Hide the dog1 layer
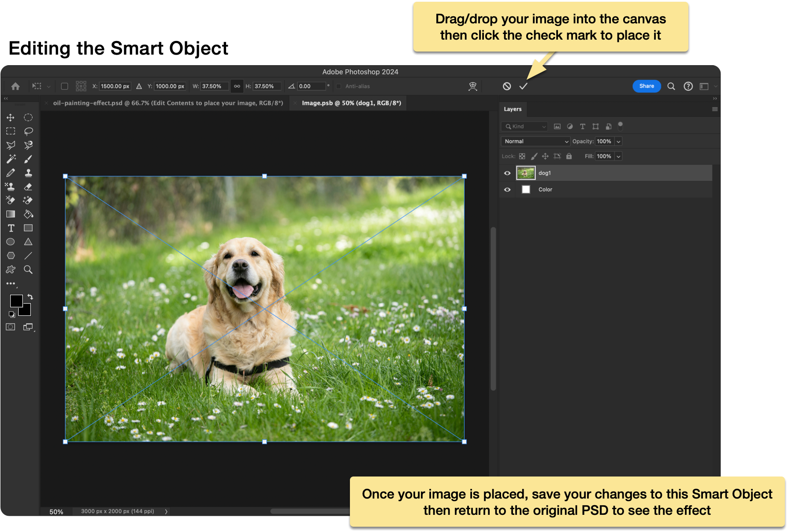 (507, 173)
